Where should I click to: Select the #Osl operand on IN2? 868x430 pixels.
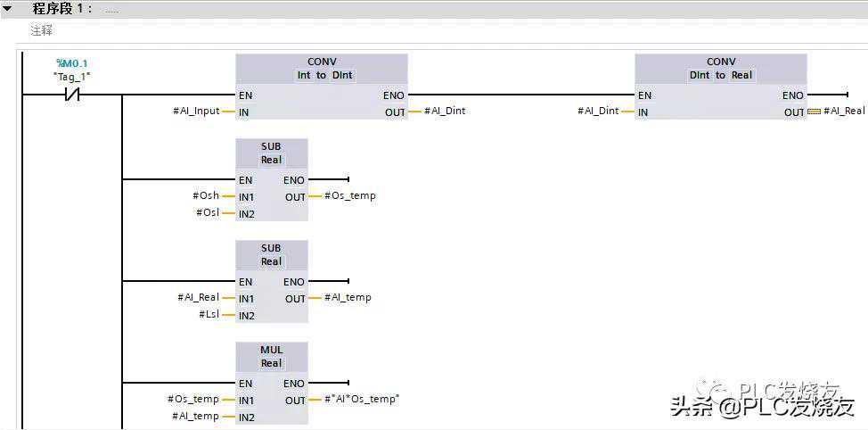[x=207, y=213]
